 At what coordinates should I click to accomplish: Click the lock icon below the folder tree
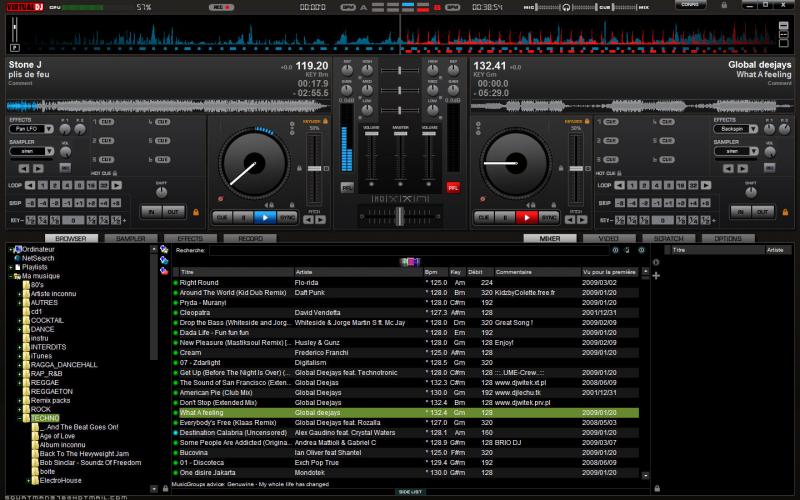pyautogui.click(x=165, y=489)
